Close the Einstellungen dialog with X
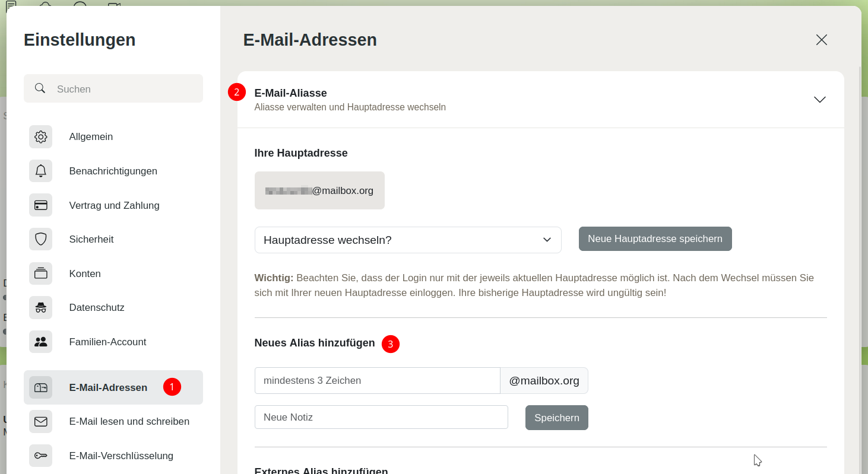 tap(822, 40)
